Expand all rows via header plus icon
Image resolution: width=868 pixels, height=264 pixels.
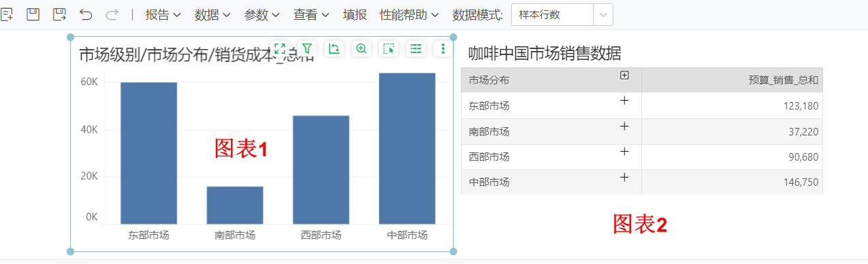point(624,76)
